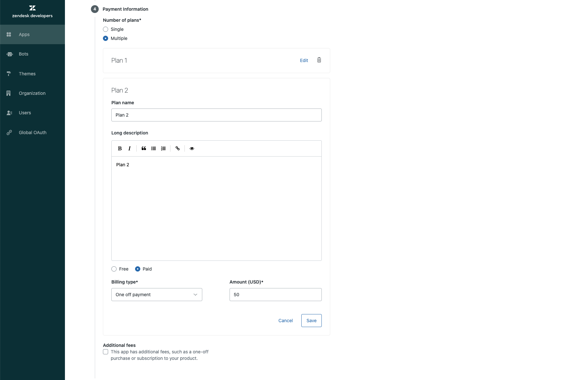
Task: Enable the additional fees checkbox
Action: (106, 352)
